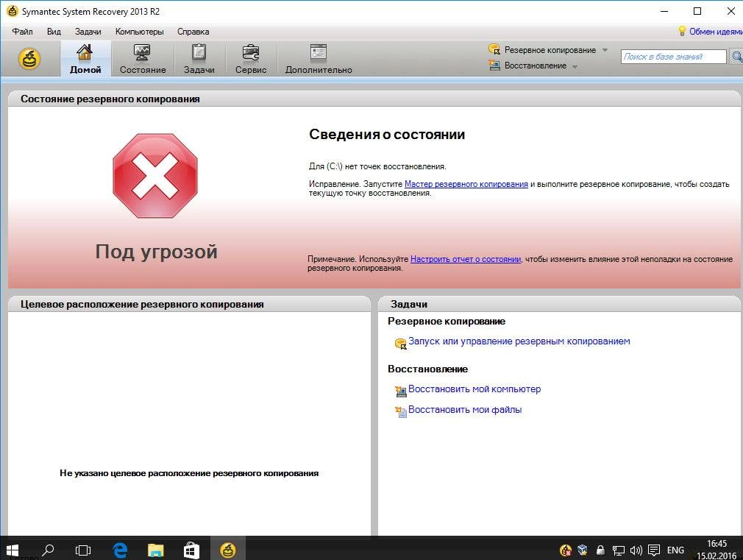Launch Microsoft Edge from the taskbar
The width and height of the screenshot is (743, 560).
[x=120, y=550]
